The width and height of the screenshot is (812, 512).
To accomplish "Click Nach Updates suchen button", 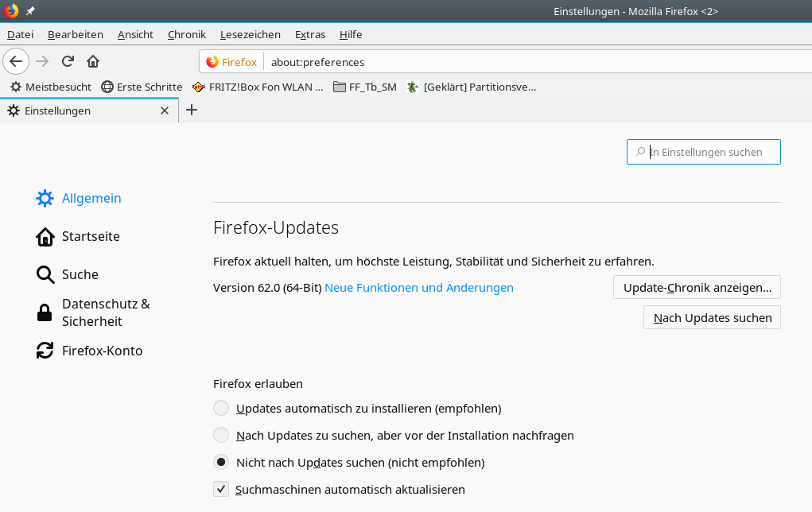I will [x=712, y=318].
